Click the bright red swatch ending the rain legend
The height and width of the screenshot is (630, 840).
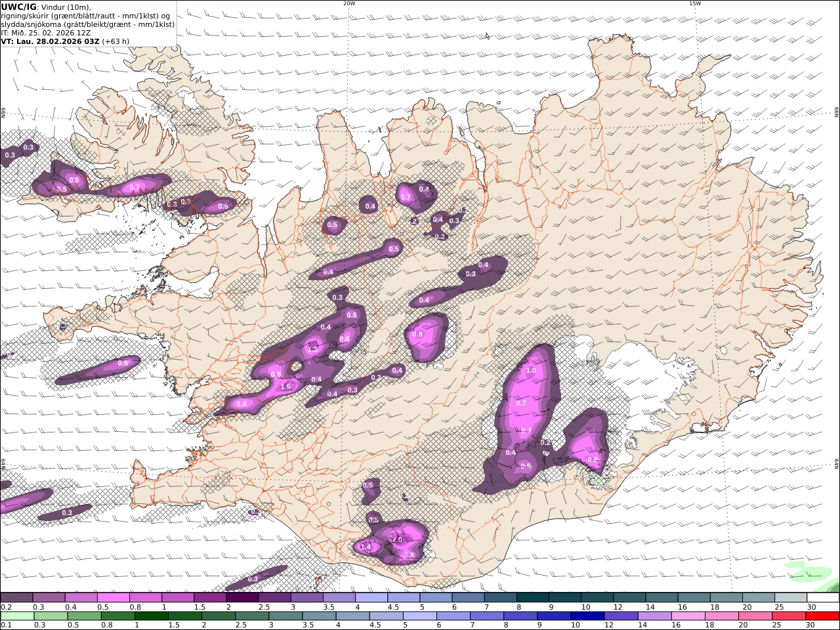click(x=823, y=616)
